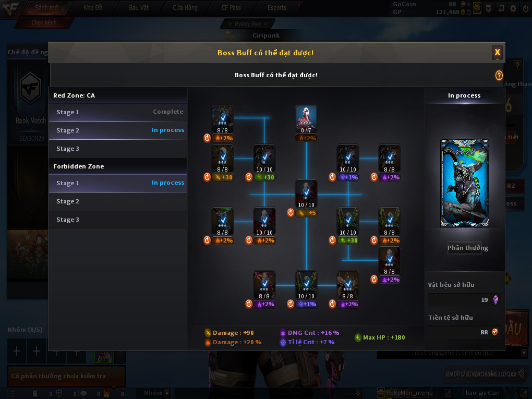Expand the Nhóm dropdown arrow
The width and height of the screenshot is (532, 399).
[167, 393]
